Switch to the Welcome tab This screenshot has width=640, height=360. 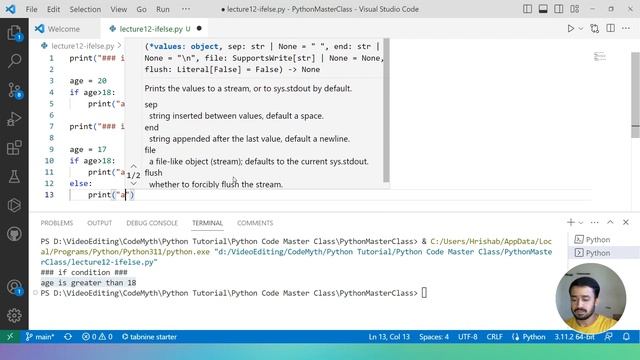click(x=64, y=29)
